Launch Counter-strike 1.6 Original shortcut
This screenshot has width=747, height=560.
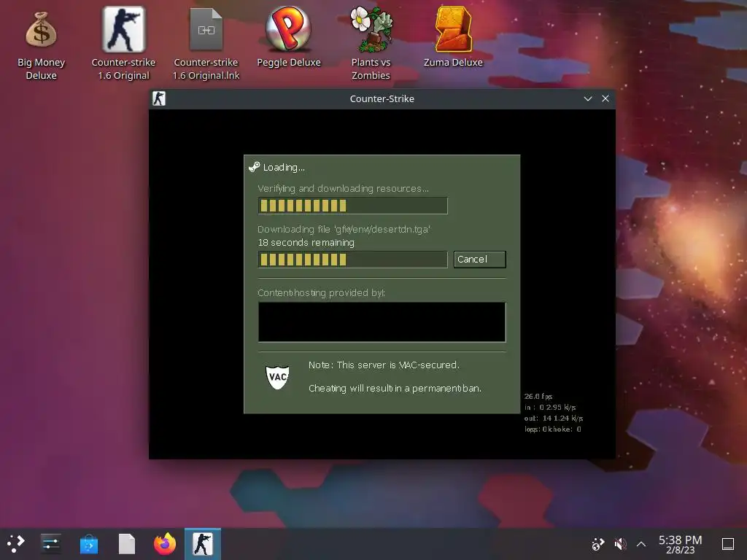click(x=123, y=44)
